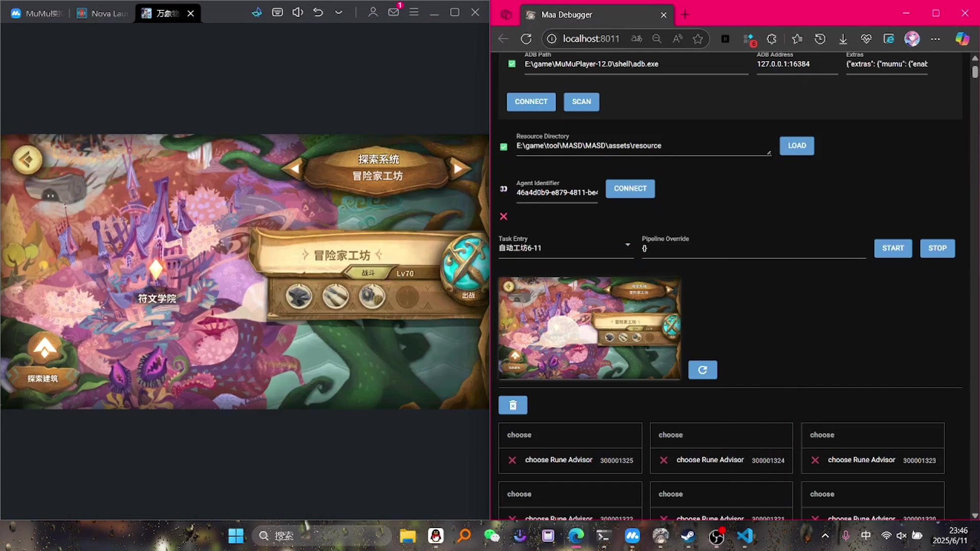Click the taskbar search box
The image size is (980, 551).
[322, 536]
